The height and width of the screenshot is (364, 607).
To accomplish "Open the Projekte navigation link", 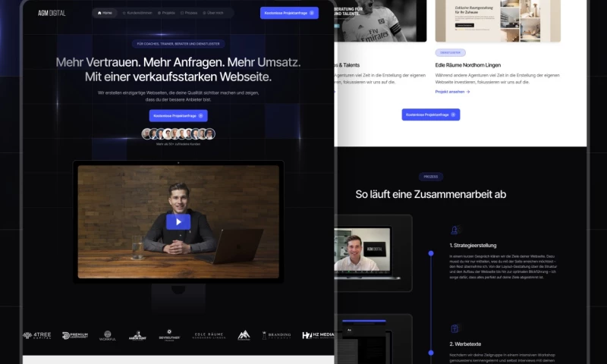I will [166, 13].
